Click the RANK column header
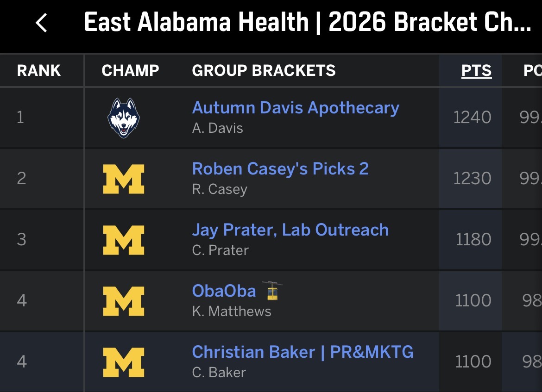Screen dimensions: 542x392 [39, 70]
